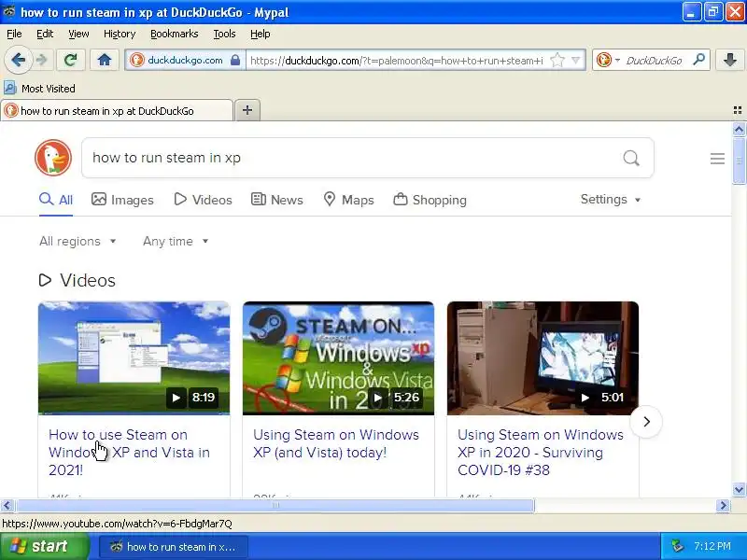This screenshot has width=747, height=560.
Task: Click the horizontal scrollbar right arrow
Action: [x=723, y=505]
